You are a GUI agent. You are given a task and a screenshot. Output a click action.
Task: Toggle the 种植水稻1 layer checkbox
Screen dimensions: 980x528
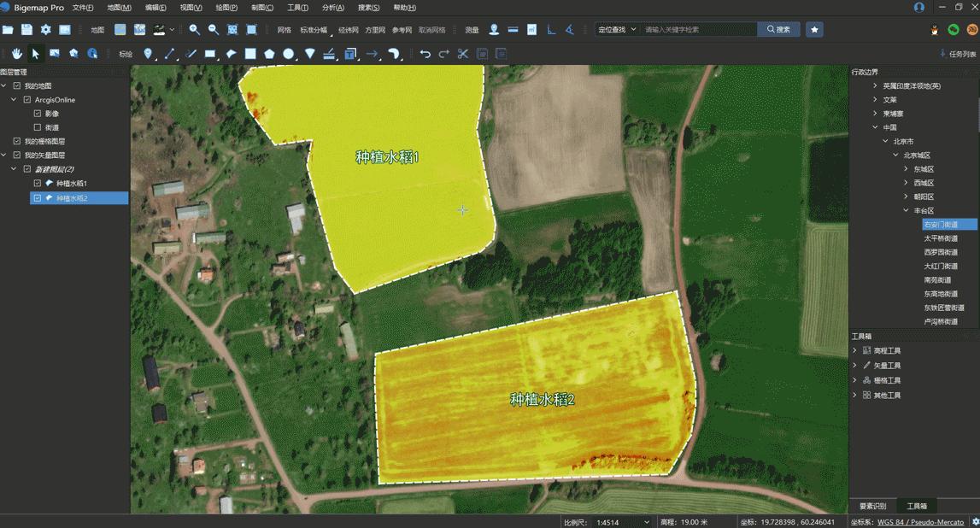tap(37, 184)
